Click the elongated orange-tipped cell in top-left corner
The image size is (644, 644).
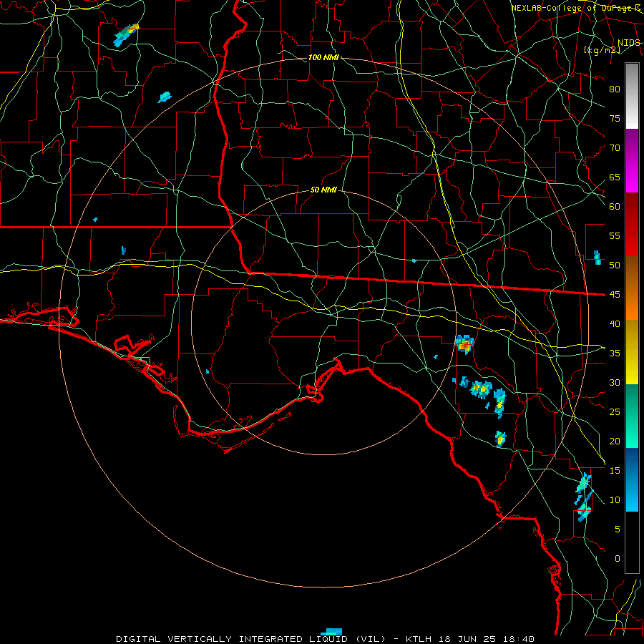click(x=126, y=35)
